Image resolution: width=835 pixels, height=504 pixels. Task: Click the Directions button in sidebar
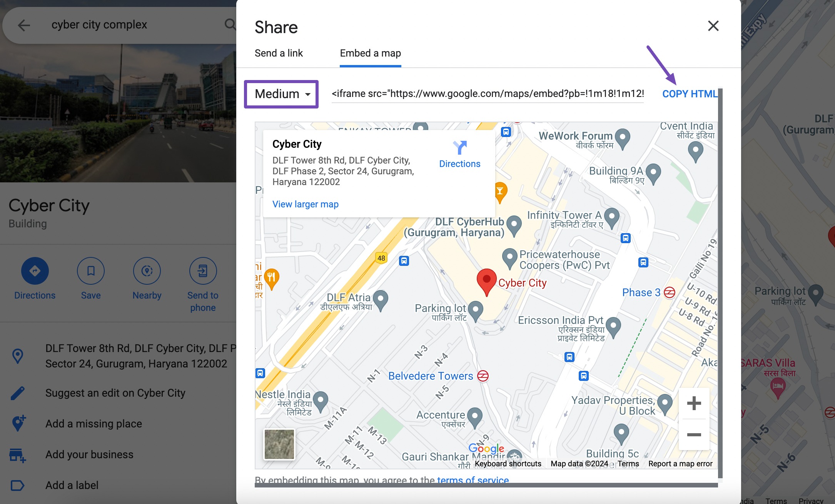point(35,279)
